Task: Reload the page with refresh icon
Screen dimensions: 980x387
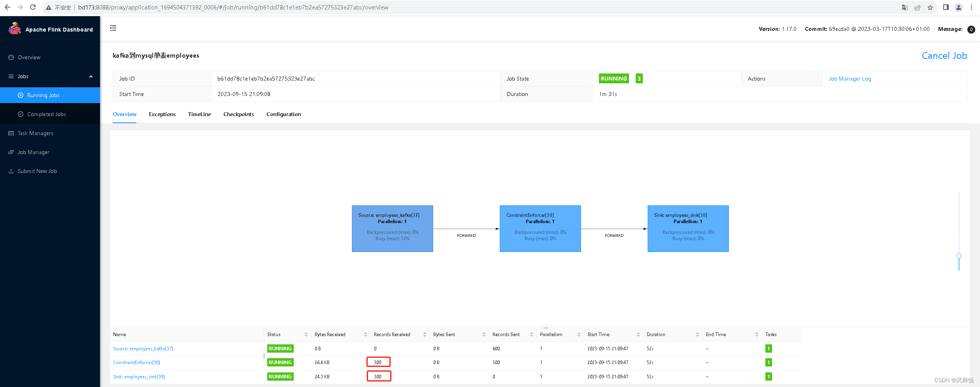Action: click(33, 7)
